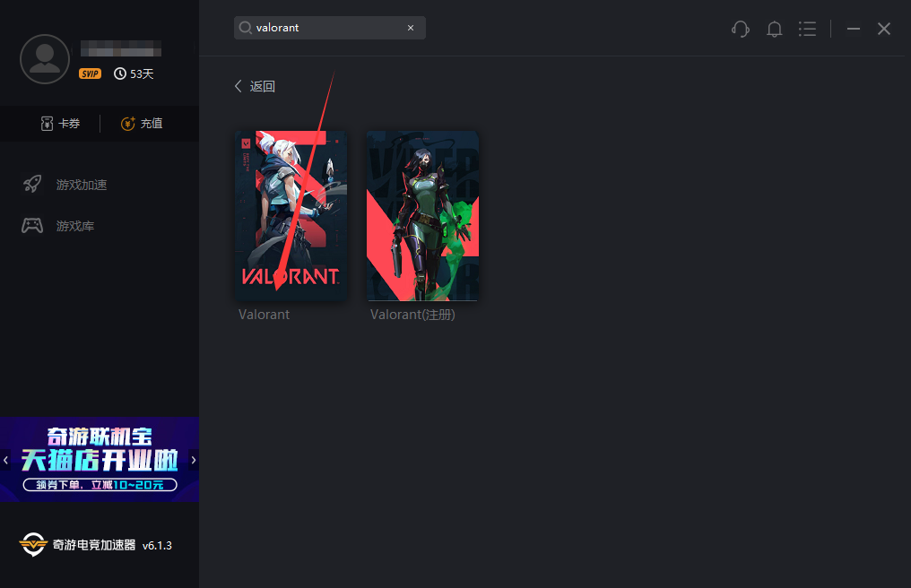Click the 53天 remaining time indicator
Screen dimensions: 911x588
pyautogui.click(x=134, y=73)
